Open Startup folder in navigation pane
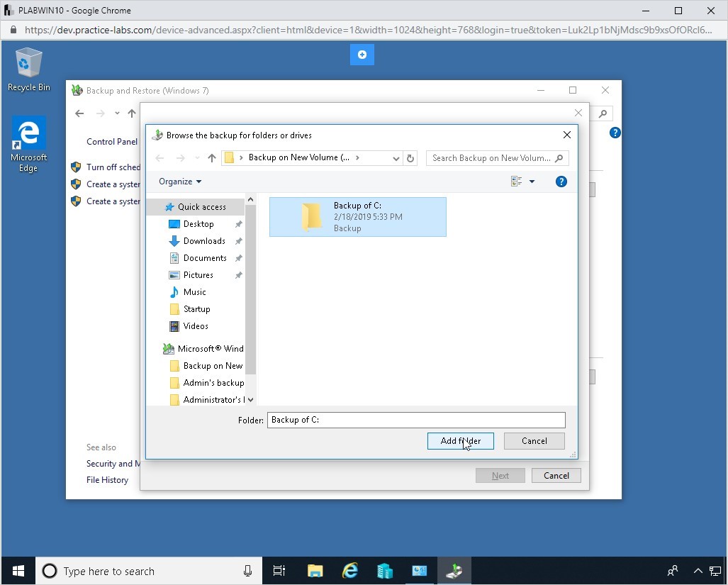Viewport: 728px width, 585px height. tap(196, 309)
